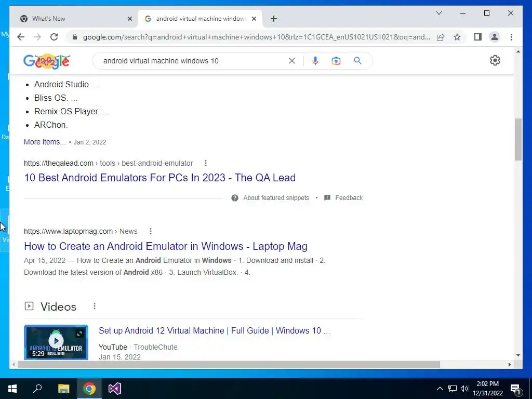Click the Android Studio list item text
This screenshot has width=532, height=399.
(67, 85)
